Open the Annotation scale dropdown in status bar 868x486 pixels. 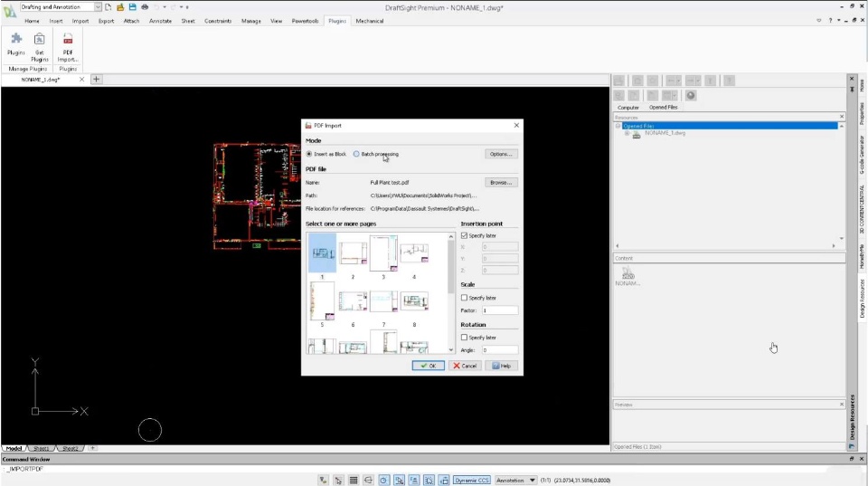click(515, 480)
